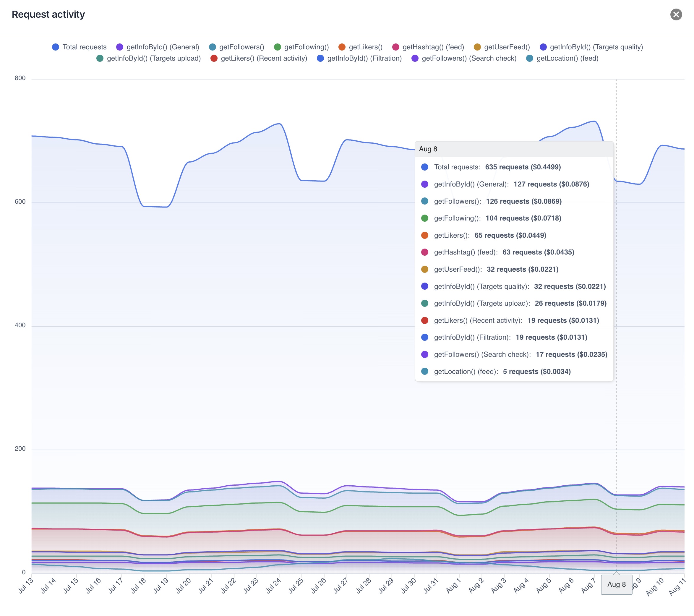Click "126 requests ($0.0869)" in the tooltip
This screenshot has width=694, height=616.
[524, 201]
